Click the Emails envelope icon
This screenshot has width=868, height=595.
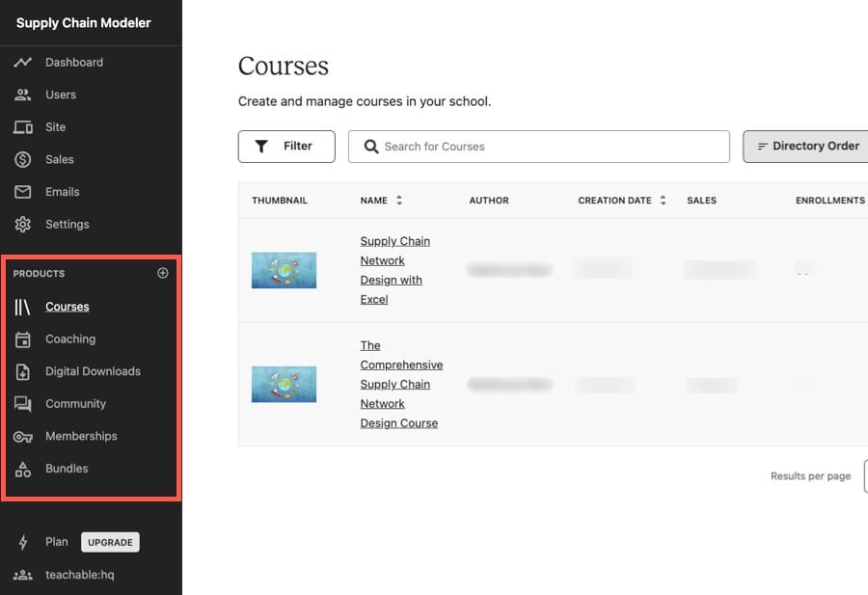coord(22,192)
